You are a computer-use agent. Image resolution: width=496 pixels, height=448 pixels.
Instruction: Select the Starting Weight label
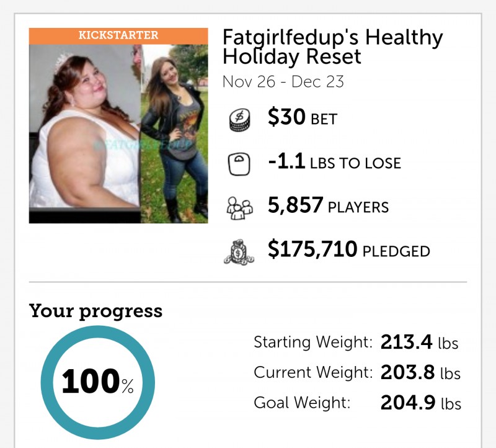tap(313, 342)
